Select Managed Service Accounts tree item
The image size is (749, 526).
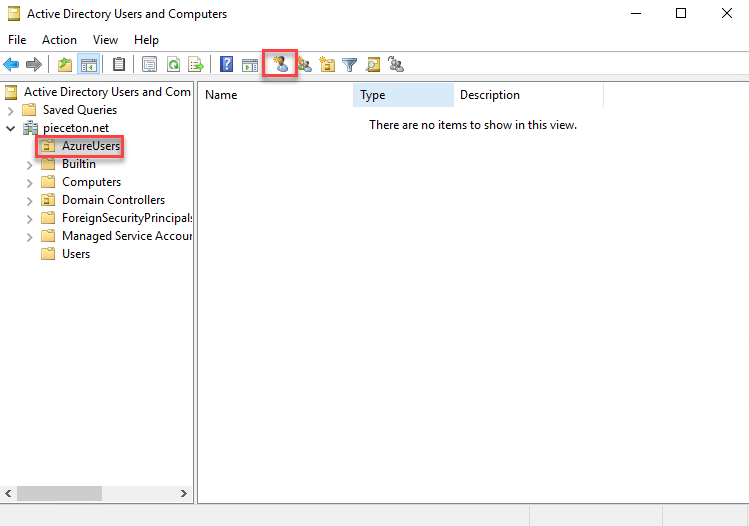tap(127, 236)
